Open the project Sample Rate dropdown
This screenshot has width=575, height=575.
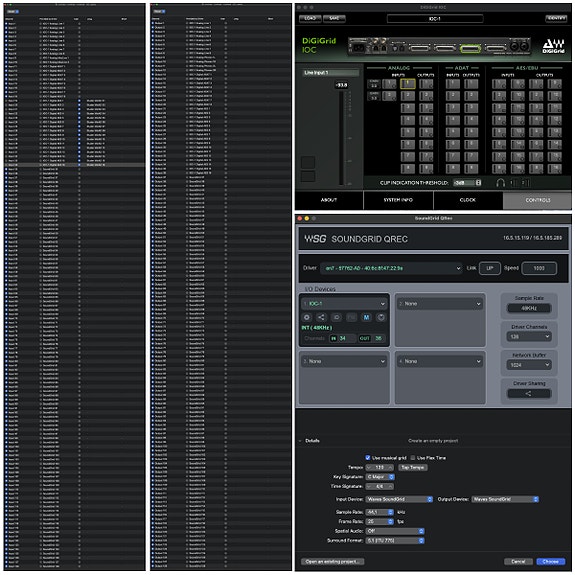(380, 512)
